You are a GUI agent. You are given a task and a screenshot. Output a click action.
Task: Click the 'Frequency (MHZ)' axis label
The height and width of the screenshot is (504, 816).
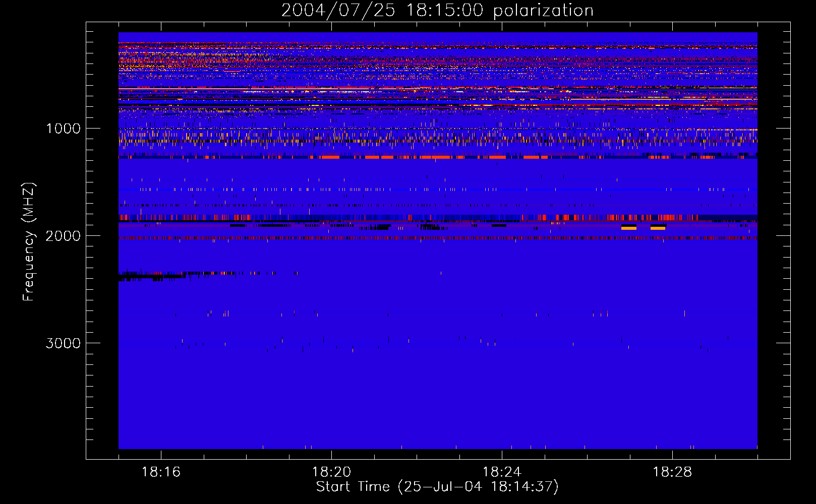point(29,242)
